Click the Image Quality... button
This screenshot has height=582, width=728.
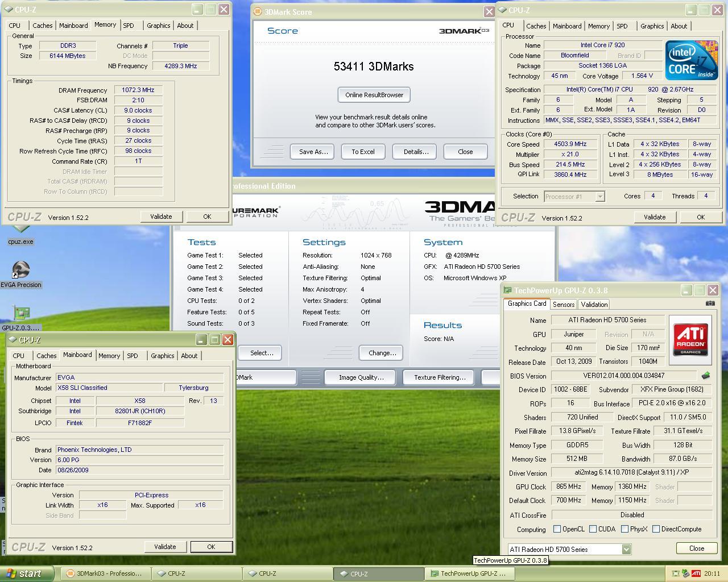(361, 377)
